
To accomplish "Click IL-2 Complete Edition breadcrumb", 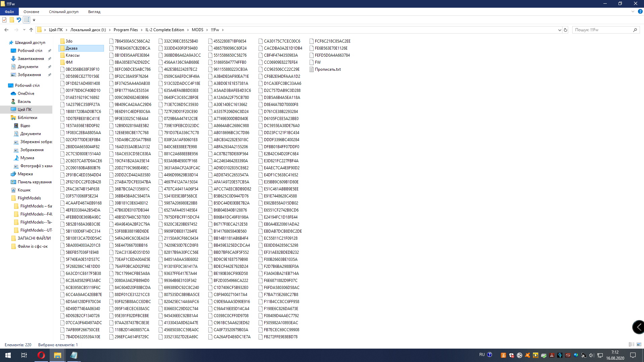I will [x=165, y=30].
